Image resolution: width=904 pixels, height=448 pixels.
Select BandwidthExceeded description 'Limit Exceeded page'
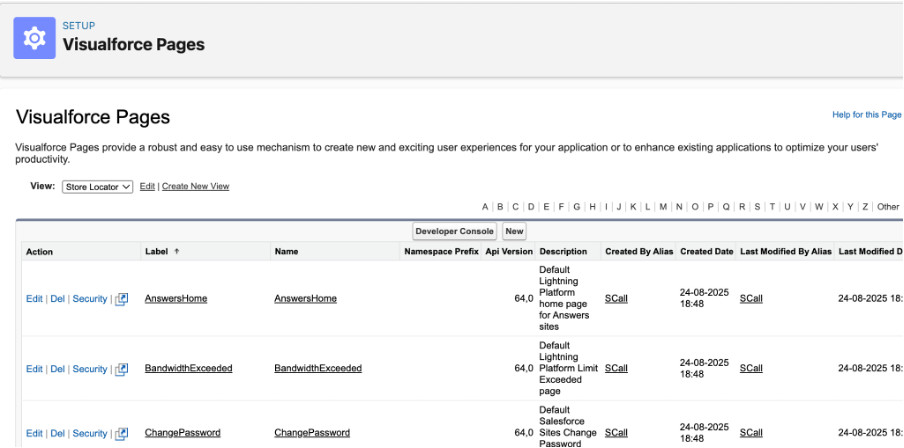pos(569,379)
